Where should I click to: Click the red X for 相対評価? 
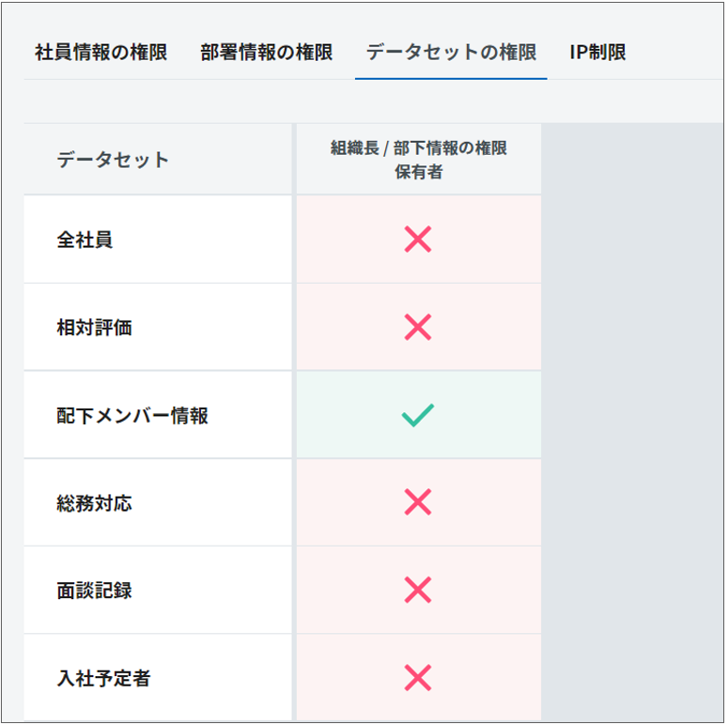point(417,327)
